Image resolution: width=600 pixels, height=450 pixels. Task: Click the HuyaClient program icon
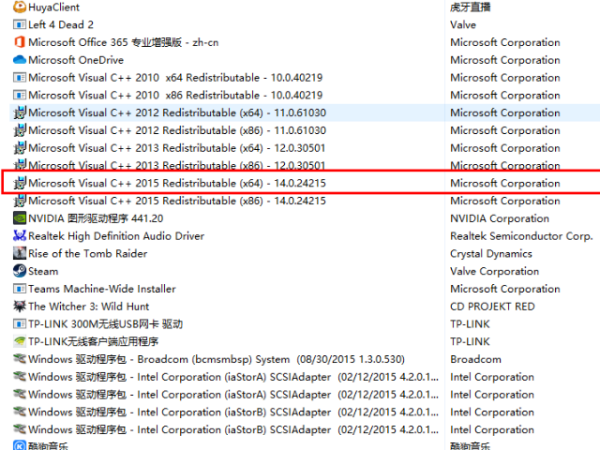tap(20, 7)
